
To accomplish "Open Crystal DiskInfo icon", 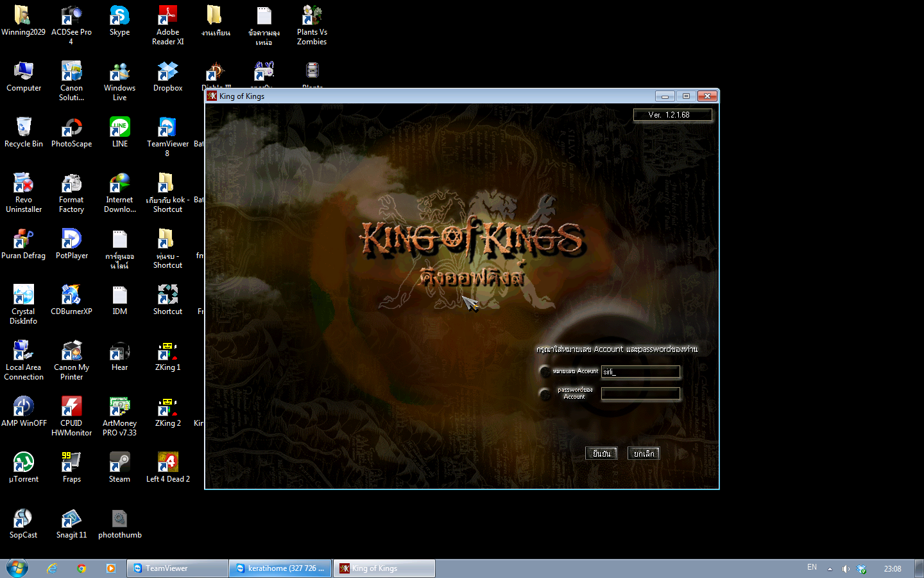I will [x=23, y=304].
